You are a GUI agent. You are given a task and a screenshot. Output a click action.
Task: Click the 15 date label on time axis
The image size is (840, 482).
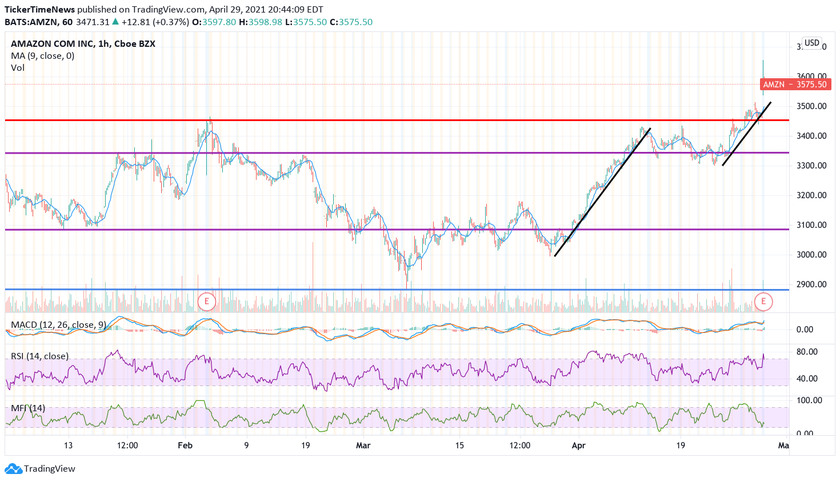click(x=460, y=446)
